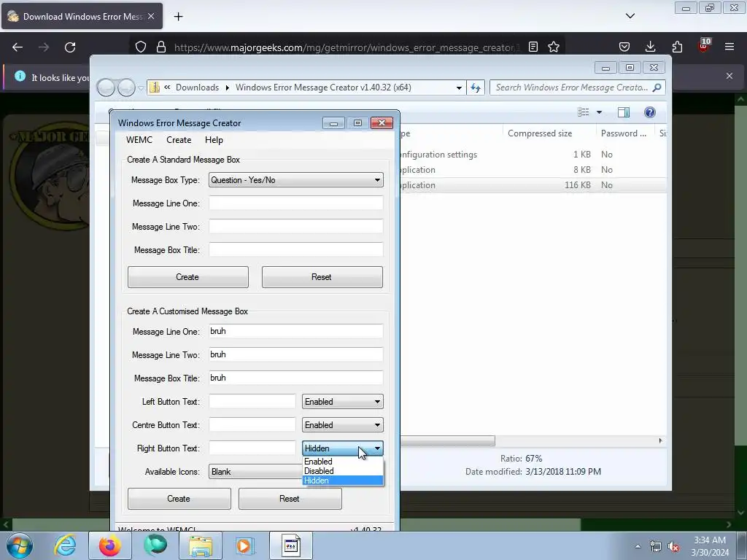Click Reset in Customised Message Box section

290,499
